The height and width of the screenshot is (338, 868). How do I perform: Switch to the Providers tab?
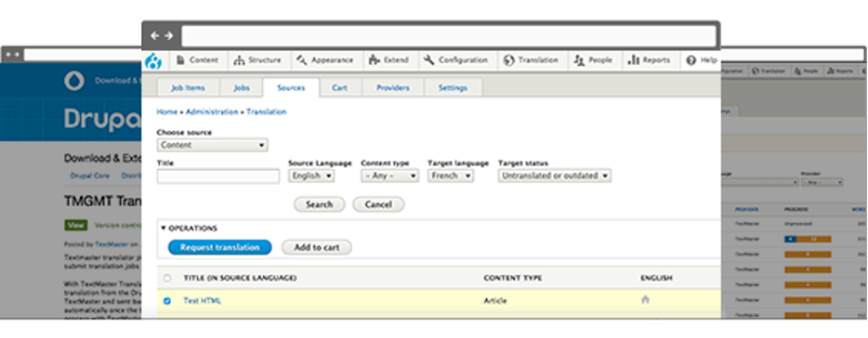pyautogui.click(x=393, y=88)
